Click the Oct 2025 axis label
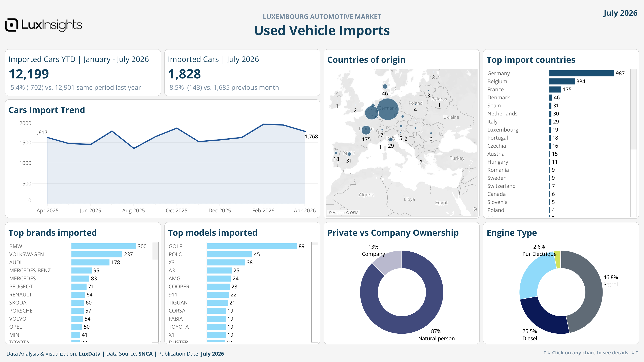The height and width of the screenshot is (362, 644). pyautogui.click(x=176, y=210)
